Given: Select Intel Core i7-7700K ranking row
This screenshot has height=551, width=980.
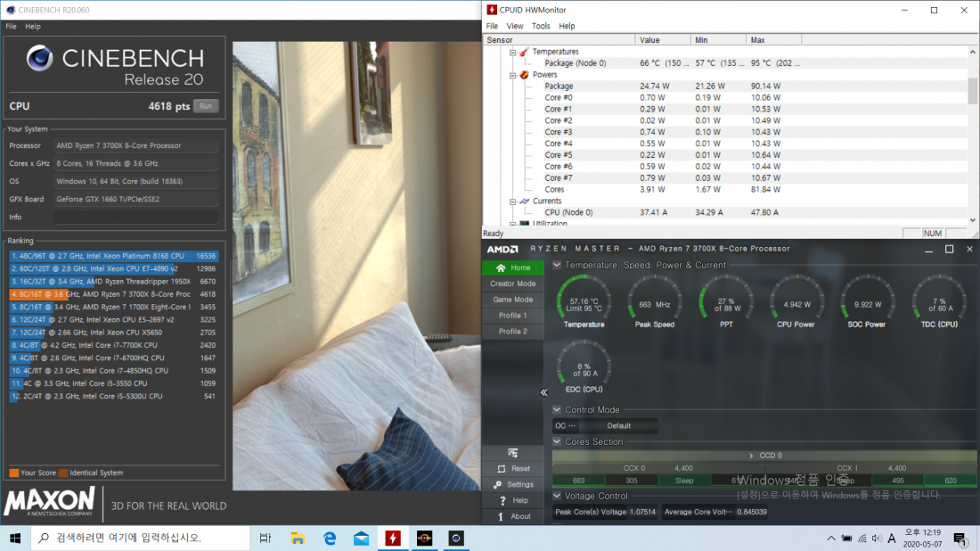Looking at the screenshot, I should pyautogui.click(x=114, y=345).
